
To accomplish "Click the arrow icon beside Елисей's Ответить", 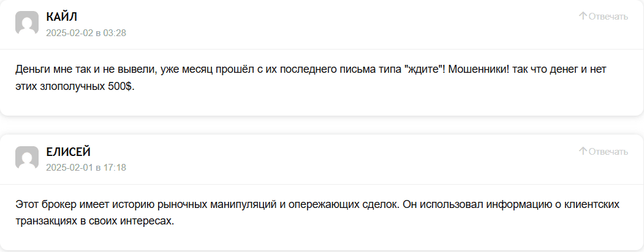I will pos(583,151).
